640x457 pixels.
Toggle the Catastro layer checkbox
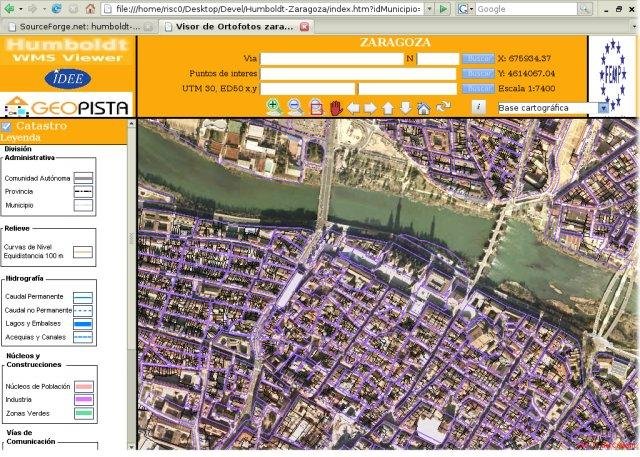click(6, 126)
